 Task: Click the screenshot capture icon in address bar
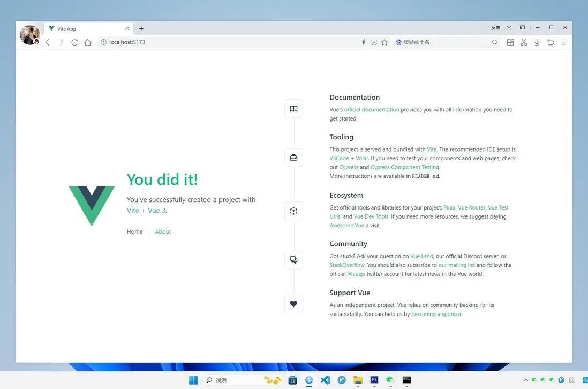pyautogui.click(x=374, y=42)
